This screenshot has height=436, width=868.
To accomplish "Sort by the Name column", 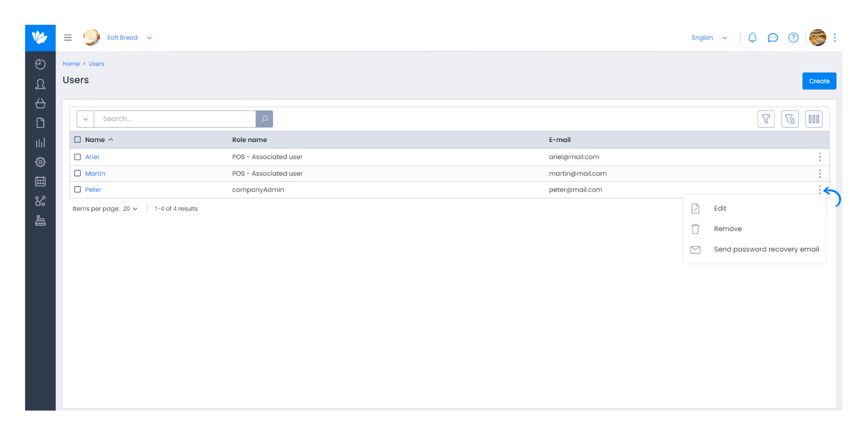I will (x=99, y=140).
